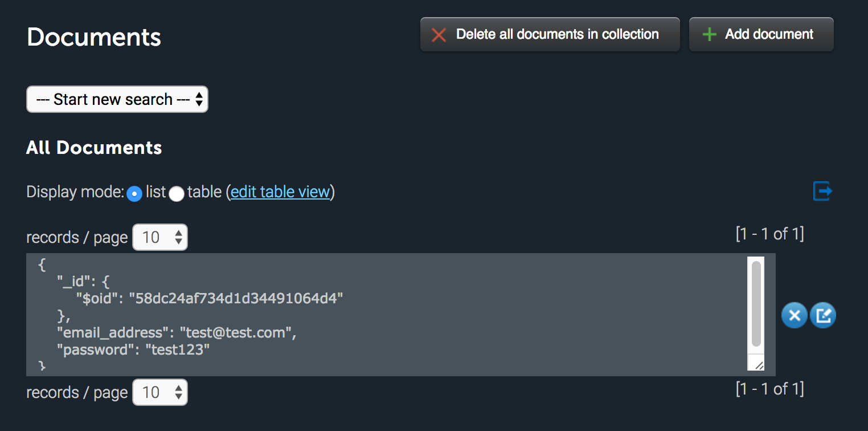The width and height of the screenshot is (868, 431).
Task: Open the top records per page selector
Action: click(x=159, y=237)
